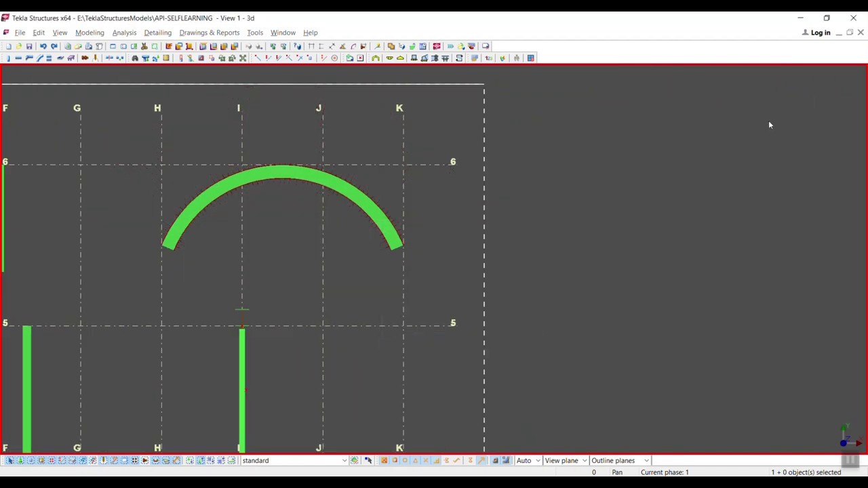
Task: Open component catalog binoculars icon
Action: tap(135, 58)
